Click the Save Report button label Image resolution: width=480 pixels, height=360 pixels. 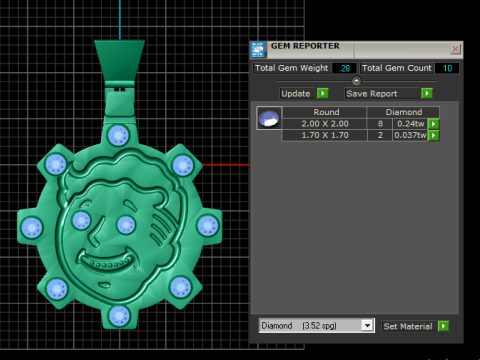point(382,94)
